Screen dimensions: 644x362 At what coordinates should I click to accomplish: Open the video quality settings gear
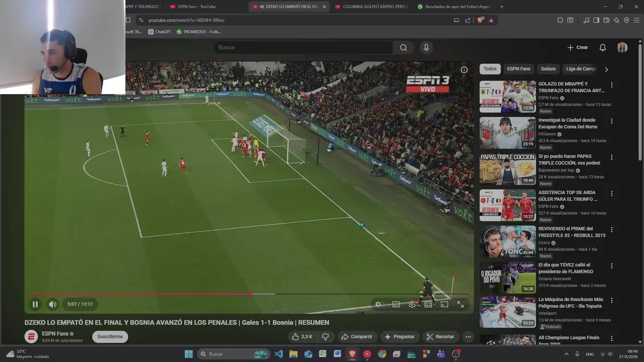(412, 304)
